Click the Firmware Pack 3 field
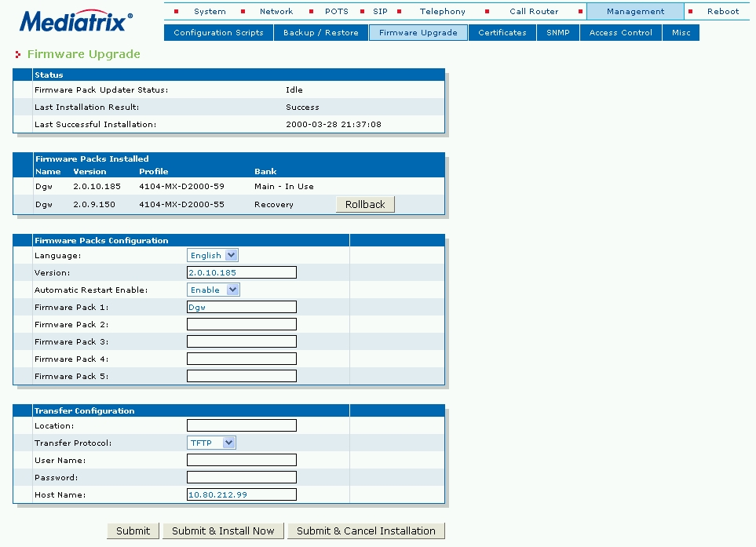This screenshot has height=547, width=756. (242, 341)
